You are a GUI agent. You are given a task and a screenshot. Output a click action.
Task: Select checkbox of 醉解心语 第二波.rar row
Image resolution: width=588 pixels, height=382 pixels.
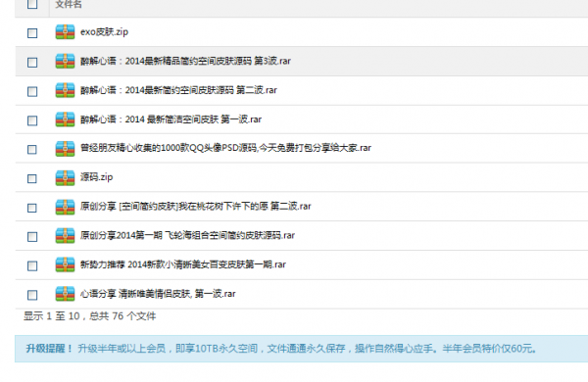[32, 91]
